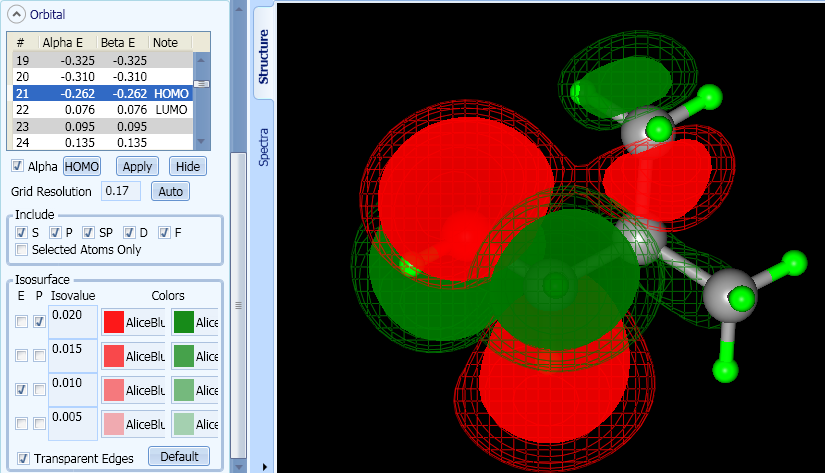This screenshot has width=825, height=473.
Task: Click the Hide button
Action: (188, 167)
